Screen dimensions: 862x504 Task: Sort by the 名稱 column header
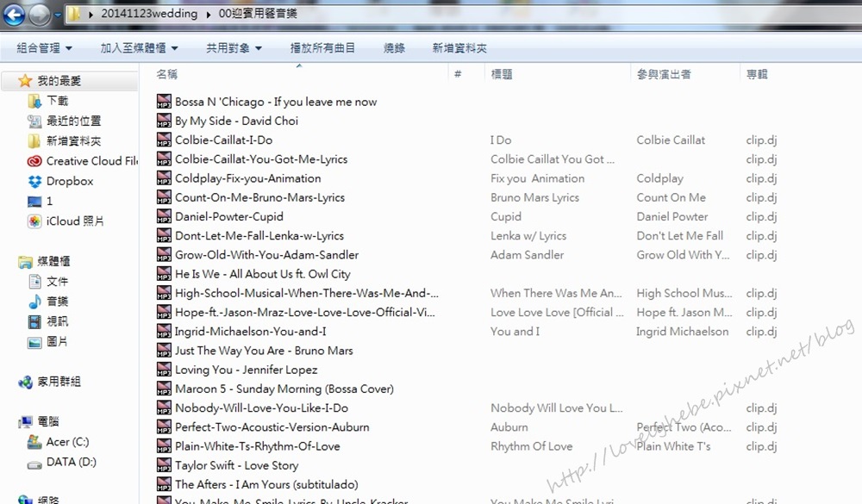pos(167,74)
